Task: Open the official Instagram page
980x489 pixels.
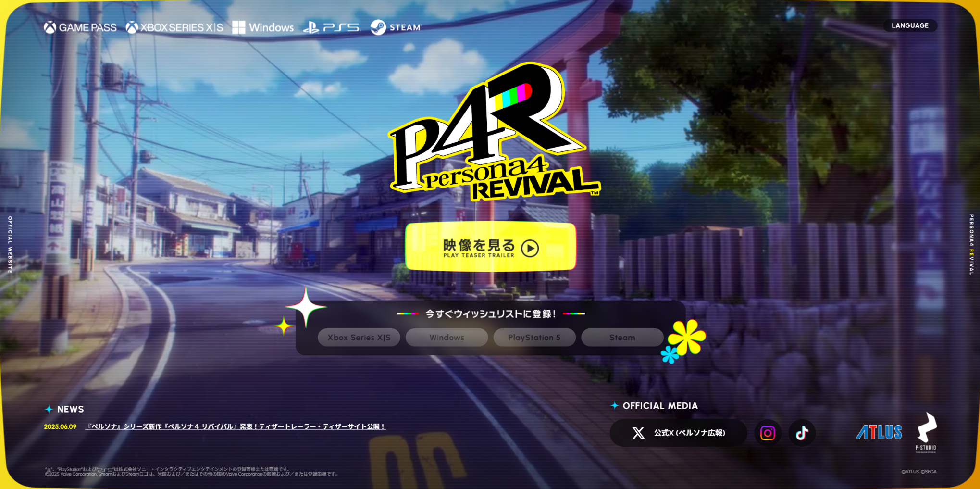Action: pyautogui.click(x=768, y=433)
